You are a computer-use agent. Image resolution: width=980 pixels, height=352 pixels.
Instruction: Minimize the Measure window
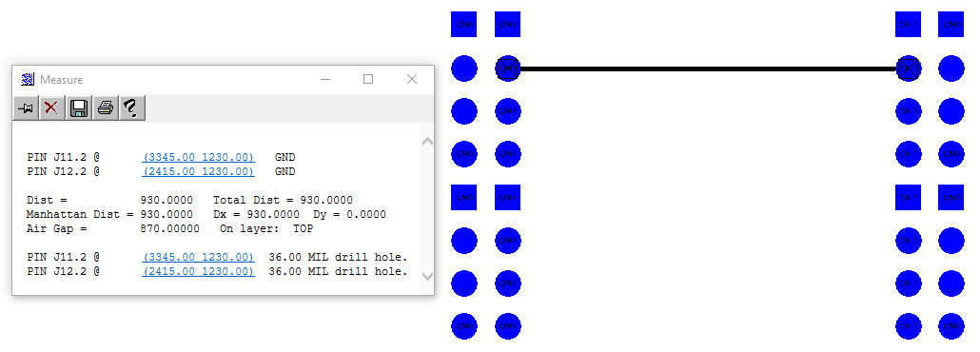pos(325,79)
